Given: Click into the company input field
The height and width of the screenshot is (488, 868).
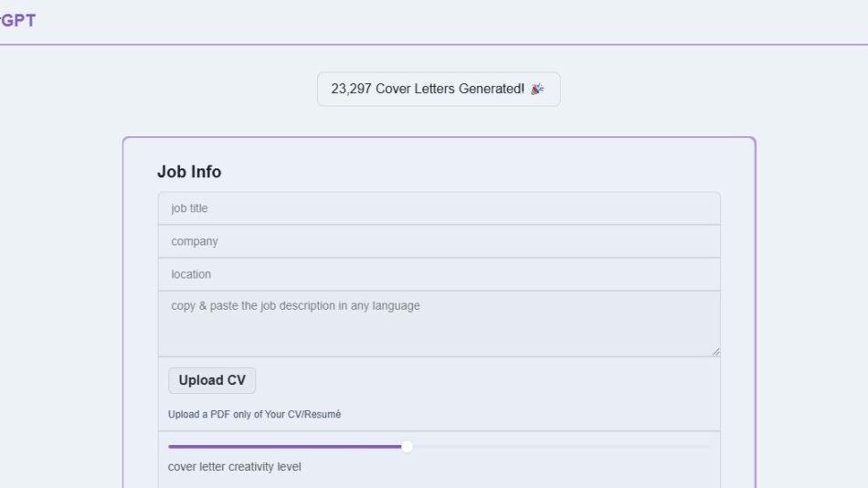Looking at the screenshot, I should 439,241.
